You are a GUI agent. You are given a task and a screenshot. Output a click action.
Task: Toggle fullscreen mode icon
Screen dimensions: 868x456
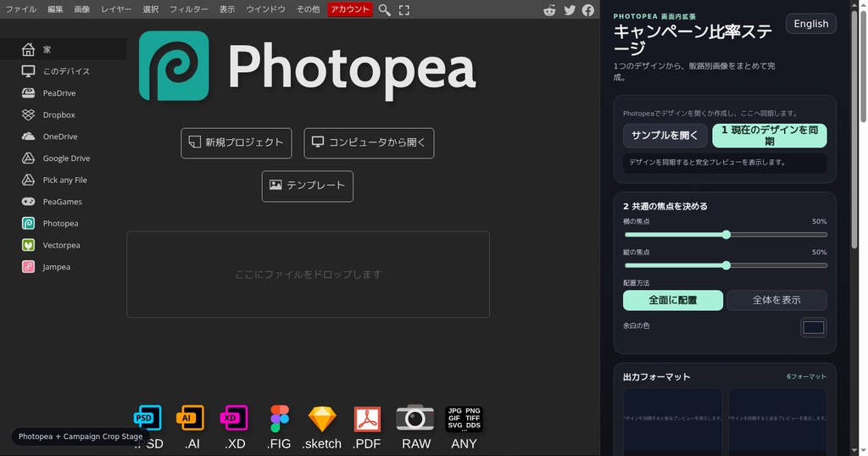pyautogui.click(x=404, y=10)
